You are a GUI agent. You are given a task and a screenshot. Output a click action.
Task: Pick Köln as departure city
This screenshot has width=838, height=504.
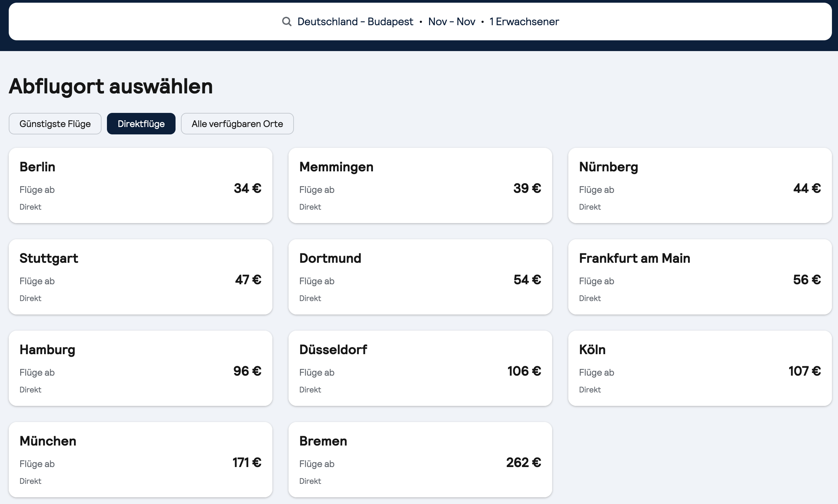(x=700, y=368)
